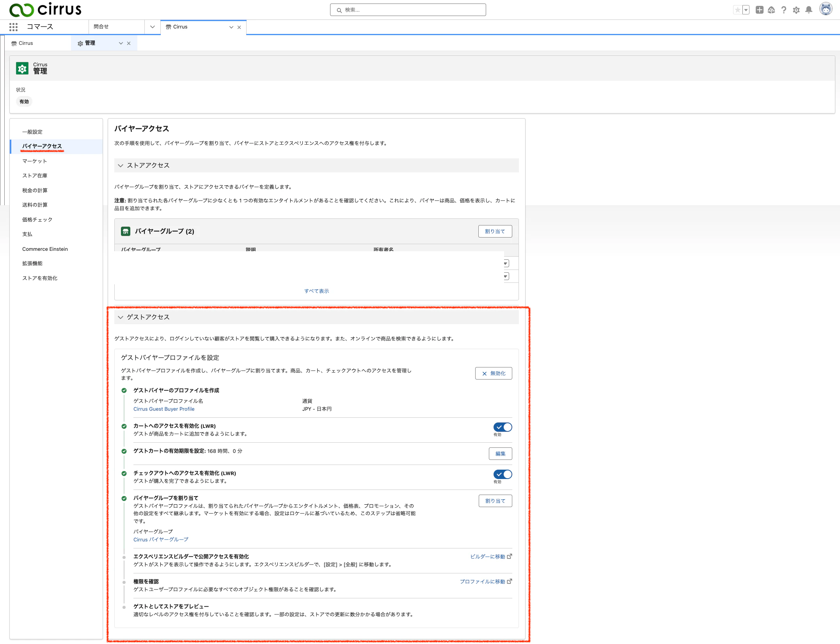The width and height of the screenshot is (840, 644).
Task: Click the Trailhead guidance cloud icon
Action: (771, 10)
